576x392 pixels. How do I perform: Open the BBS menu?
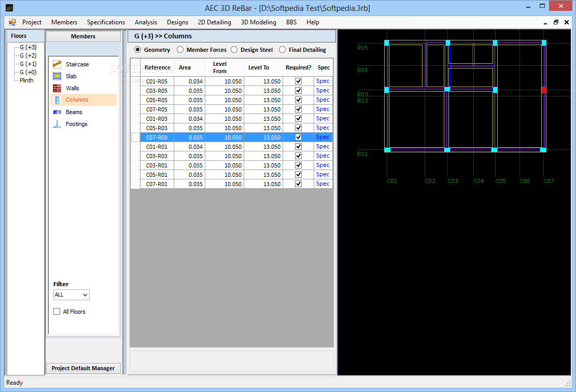click(291, 22)
